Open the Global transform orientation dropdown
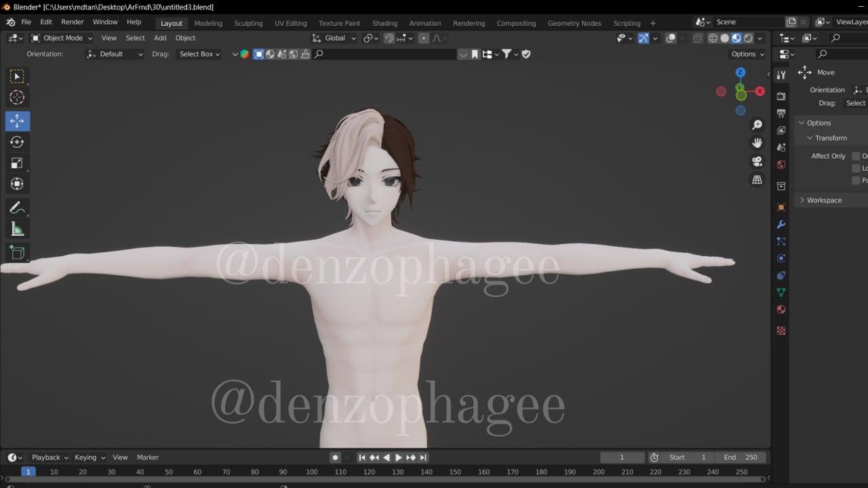 (334, 39)
